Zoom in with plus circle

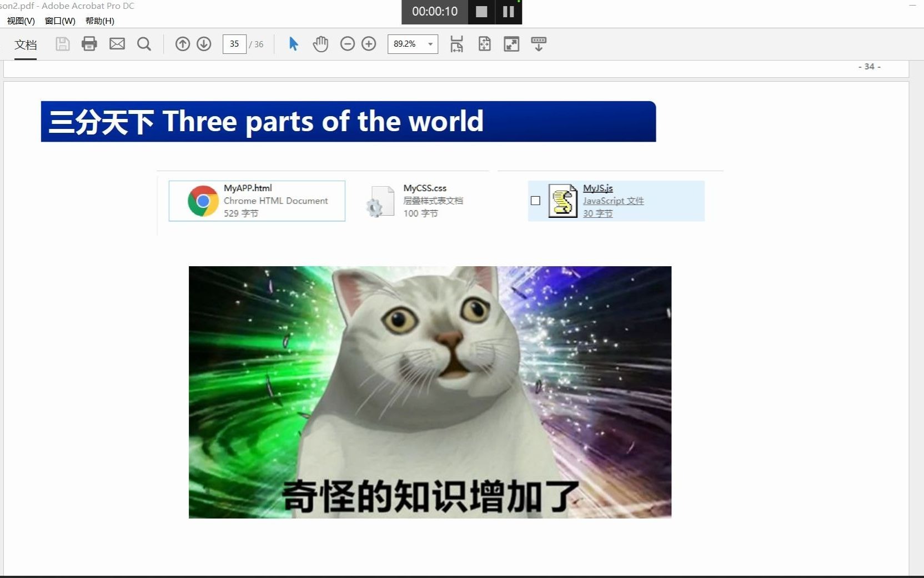point(369,44)
